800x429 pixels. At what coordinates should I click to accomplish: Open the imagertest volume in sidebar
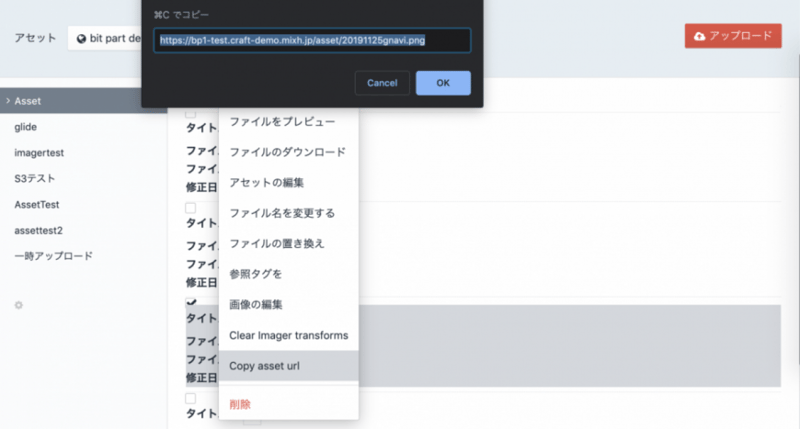point(40,153)
